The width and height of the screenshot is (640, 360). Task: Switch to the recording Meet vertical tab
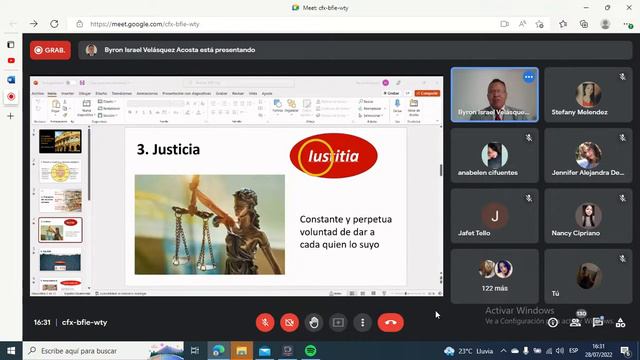click(11, 97)
